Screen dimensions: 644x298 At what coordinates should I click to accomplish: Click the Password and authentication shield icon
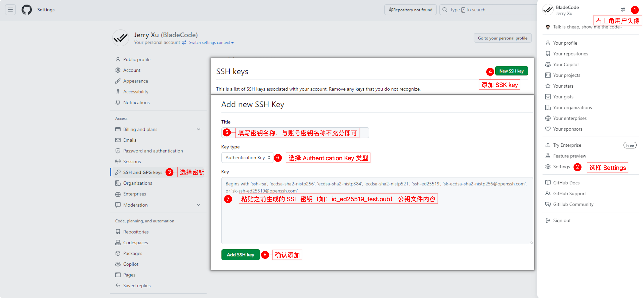tap(118, 151)
